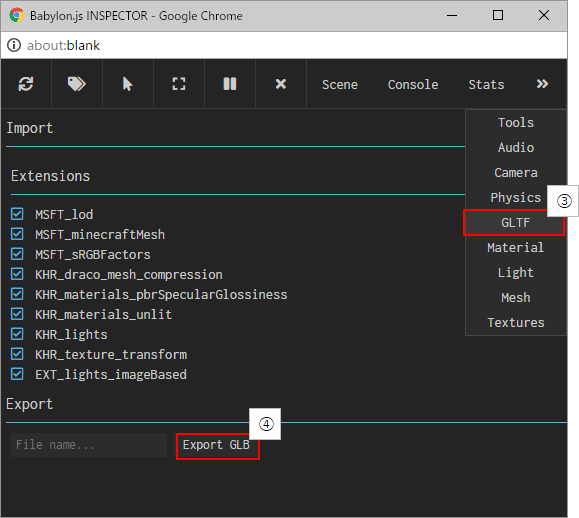Click the about:blank address bar

click(63, 45)
